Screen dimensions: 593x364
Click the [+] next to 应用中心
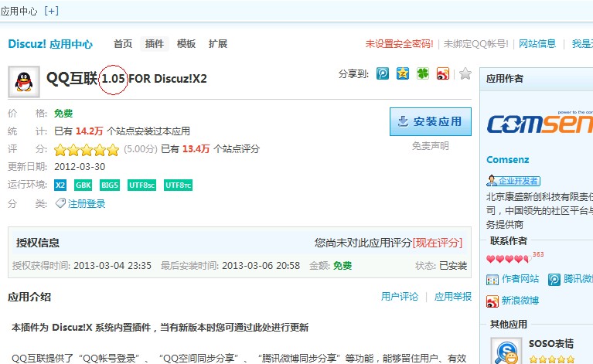tap(52, 11)
